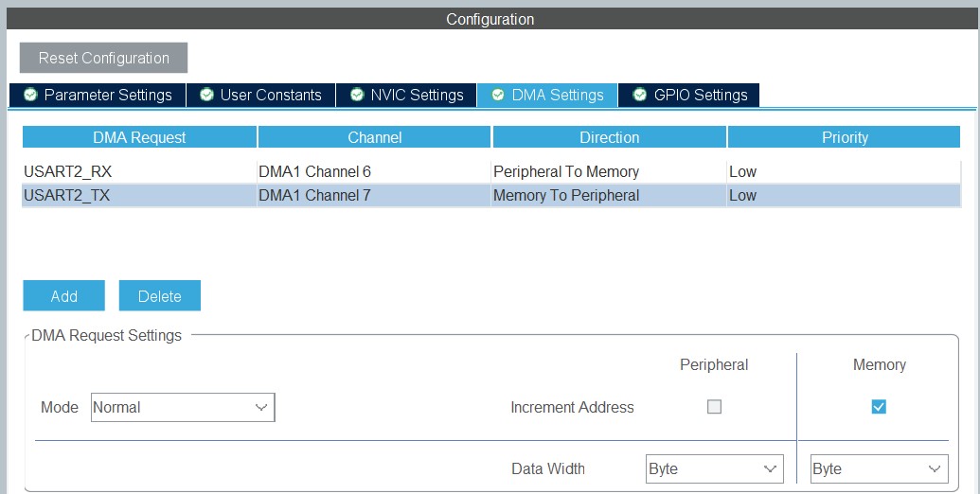Sort by the Channel column header
The image size is (980, 494).
375,137
